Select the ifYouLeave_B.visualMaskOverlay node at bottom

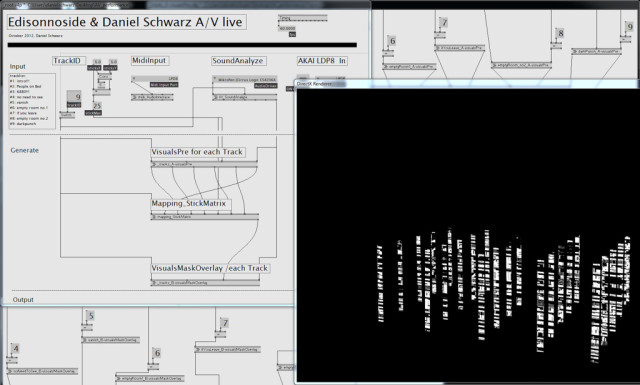coord(228,349)
